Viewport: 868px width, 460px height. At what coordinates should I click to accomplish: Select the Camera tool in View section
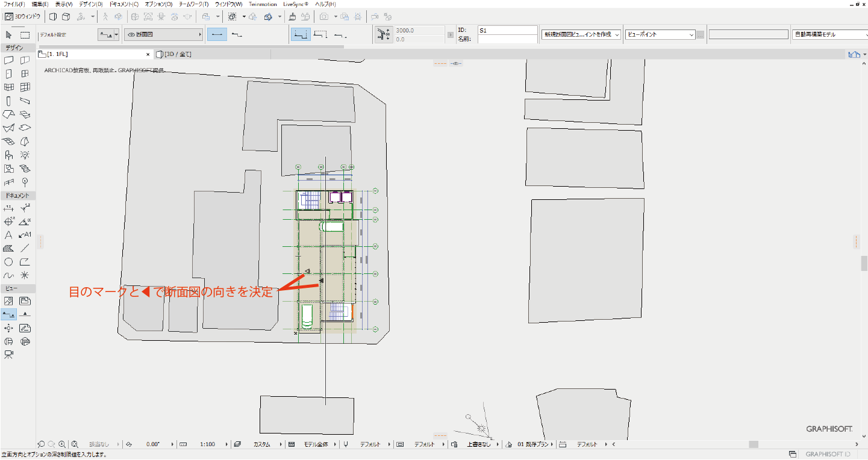(8, 355)
